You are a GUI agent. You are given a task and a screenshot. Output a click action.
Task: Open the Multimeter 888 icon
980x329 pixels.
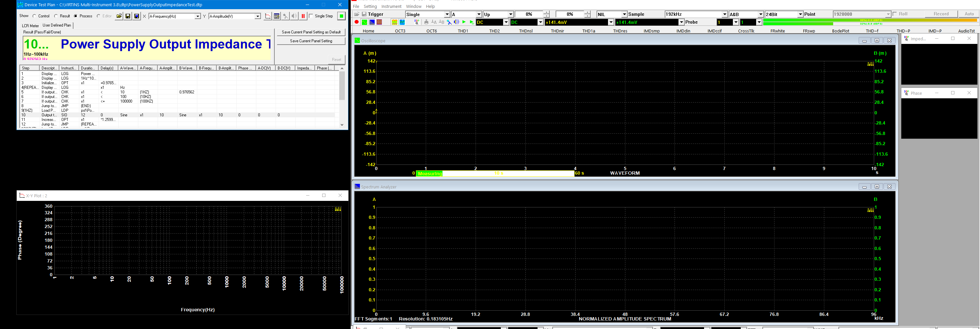coord(379,22)
